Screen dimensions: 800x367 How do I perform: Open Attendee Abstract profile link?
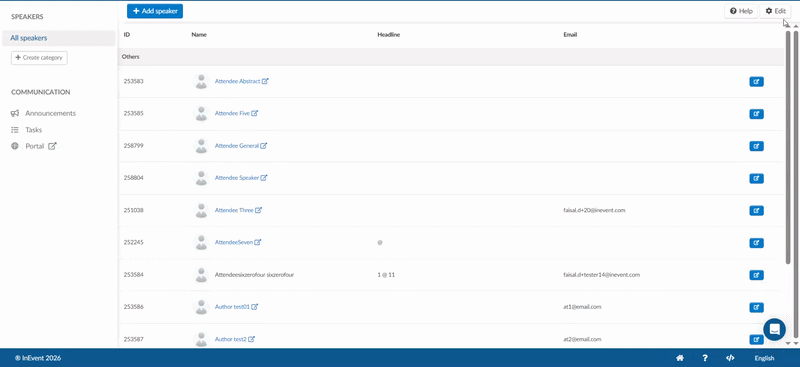pyautogui.click(x=241, y=81)
